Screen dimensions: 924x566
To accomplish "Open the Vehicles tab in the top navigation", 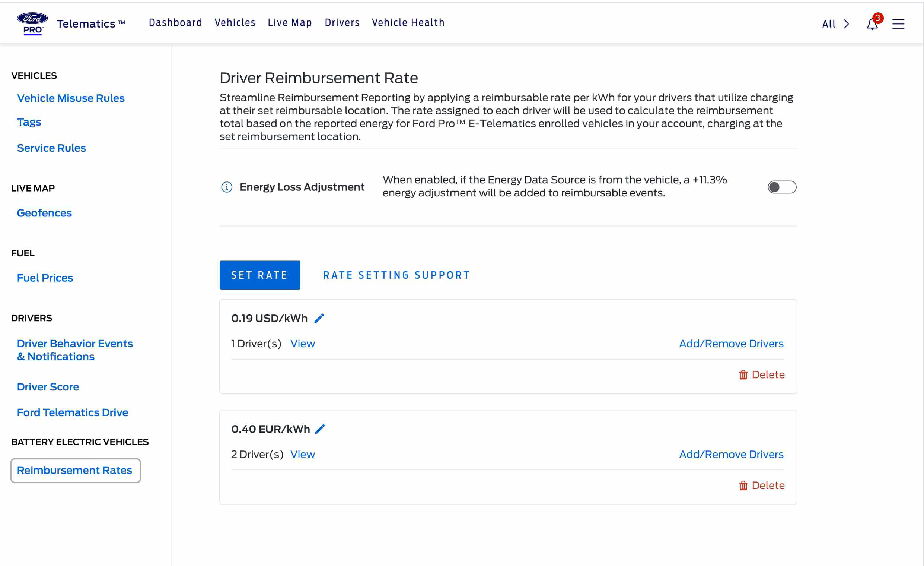I will pos(235,22).
